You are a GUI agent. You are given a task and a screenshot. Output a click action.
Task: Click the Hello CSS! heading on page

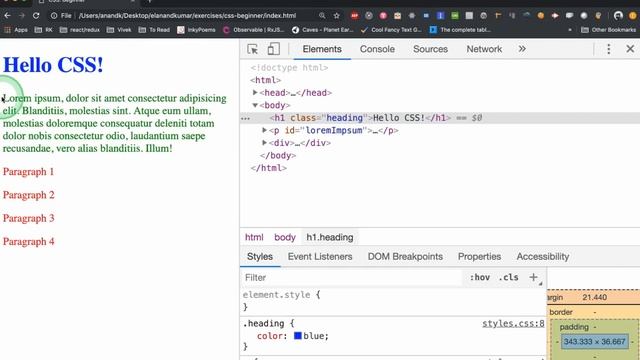pos(53,64)
